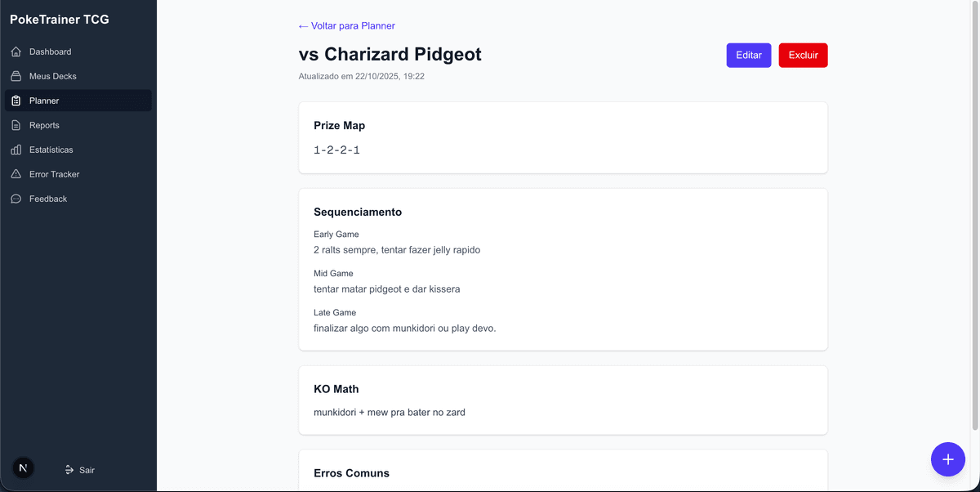Click the Meus Decks box icon
The width and height of the screenshot is (980, 492).
(16, 76)
